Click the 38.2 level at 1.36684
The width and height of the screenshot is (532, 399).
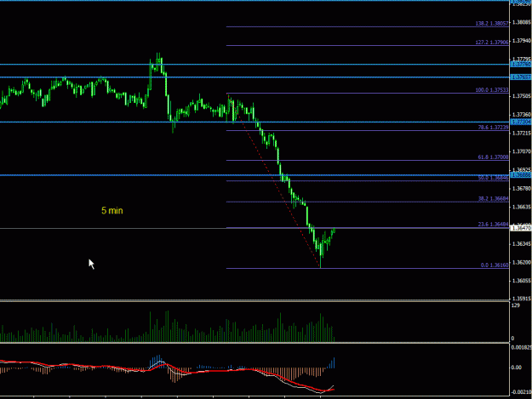click(x=493, y=199)
